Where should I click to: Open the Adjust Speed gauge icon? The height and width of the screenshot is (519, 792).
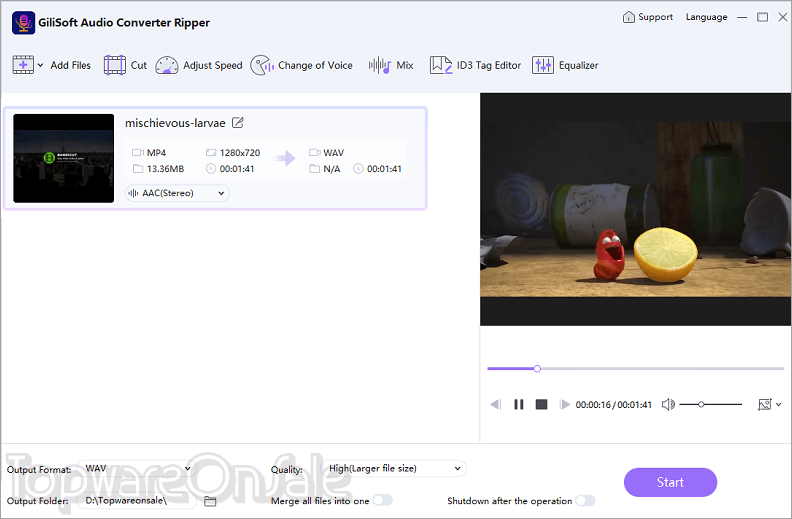click(167, 65)
